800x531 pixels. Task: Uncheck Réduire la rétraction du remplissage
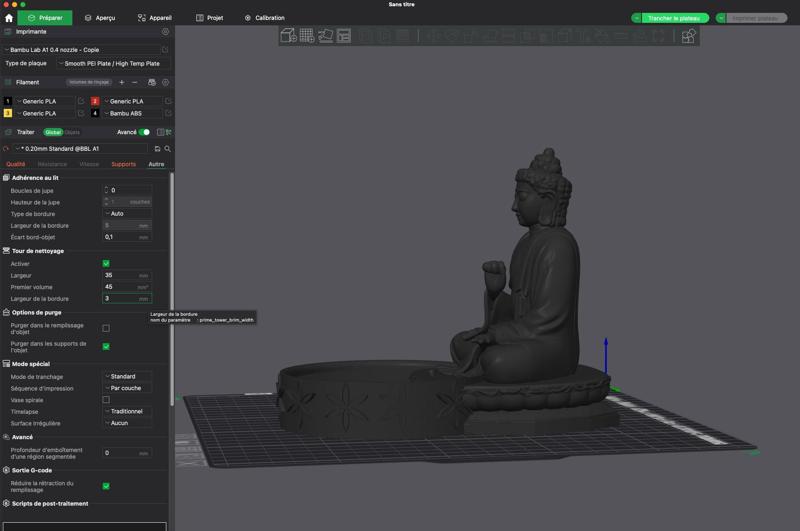coord(106,486)
